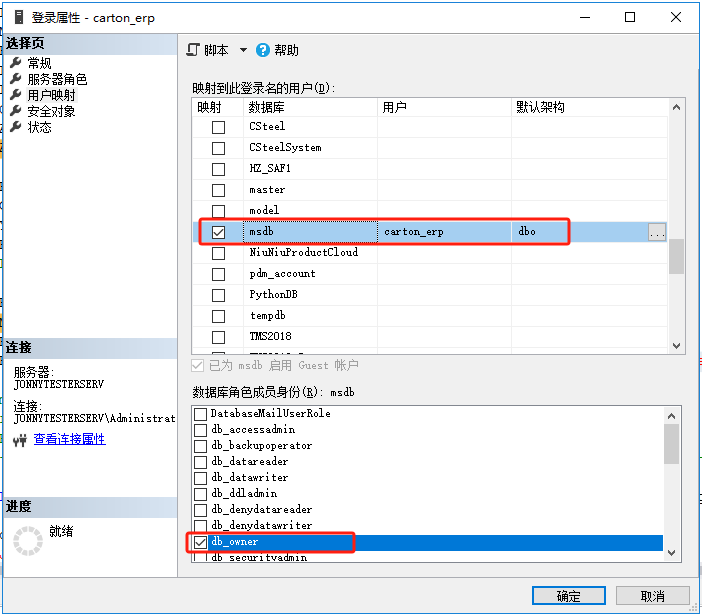Check the DatabaseMailUserRole role
The image size is (702, 616).
200,414
